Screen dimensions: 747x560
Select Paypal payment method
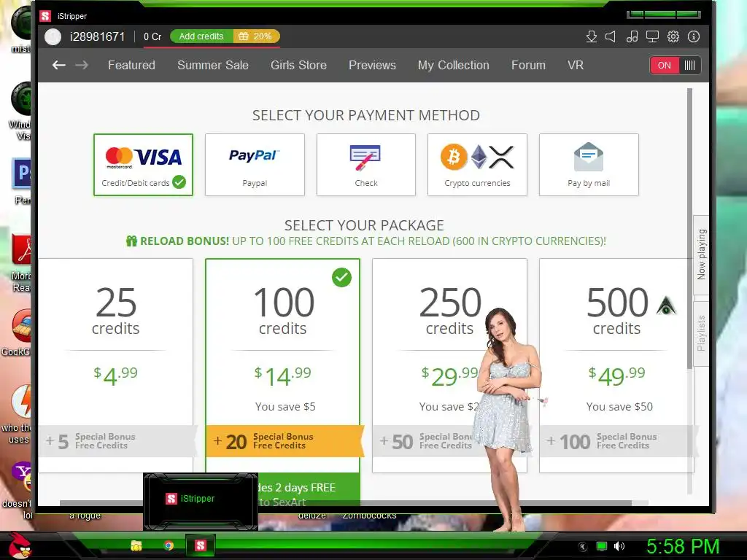255,165
